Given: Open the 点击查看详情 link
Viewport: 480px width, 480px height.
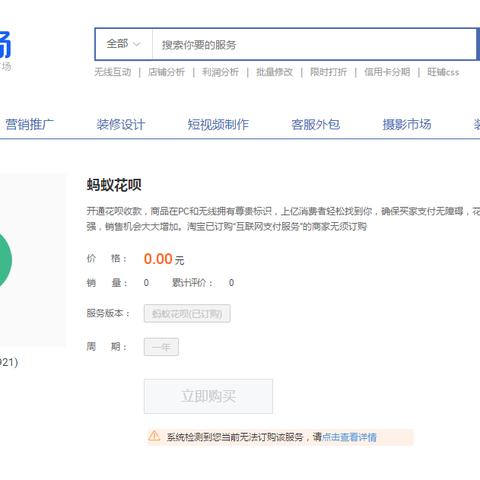Looking at the screenshot, I should [349, 437].
